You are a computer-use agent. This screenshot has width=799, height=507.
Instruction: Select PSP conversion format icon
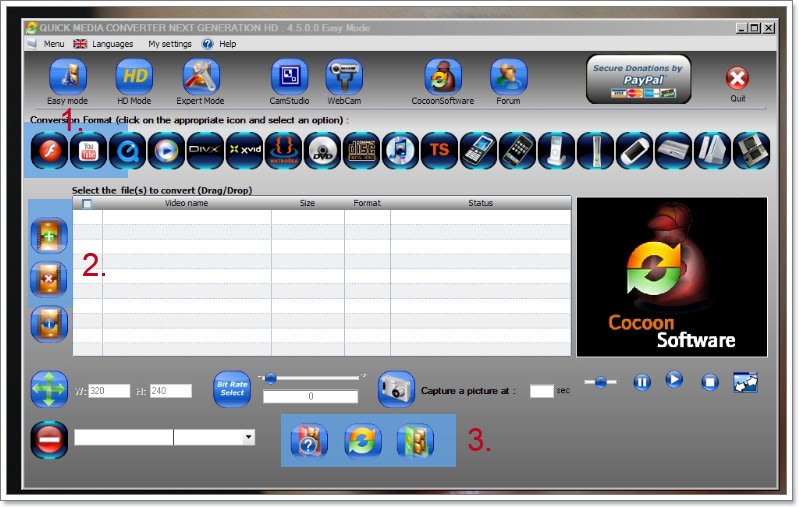[634, 150]
